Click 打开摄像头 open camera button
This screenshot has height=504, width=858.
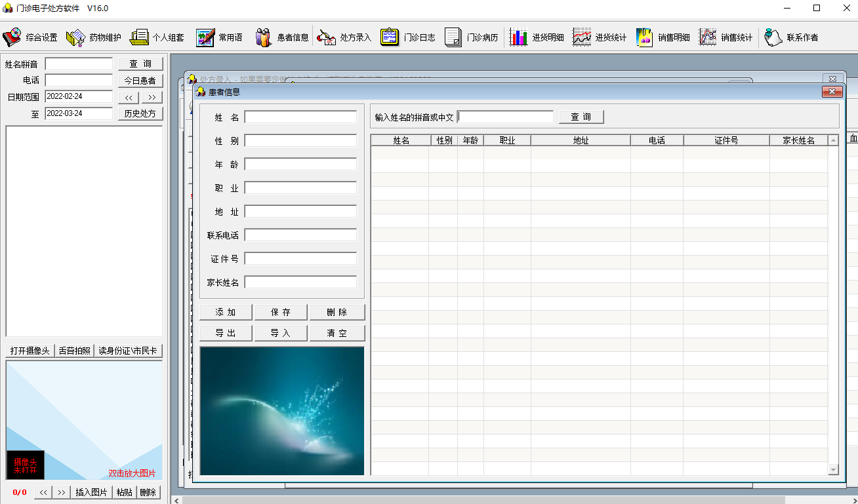click(x=30, y=351)
